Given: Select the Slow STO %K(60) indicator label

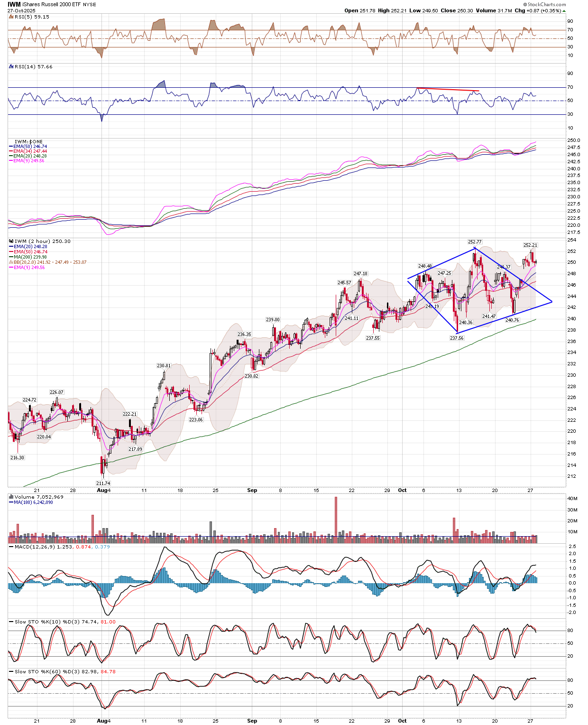Looking at the screenshot, I should [x=65, y=671].
